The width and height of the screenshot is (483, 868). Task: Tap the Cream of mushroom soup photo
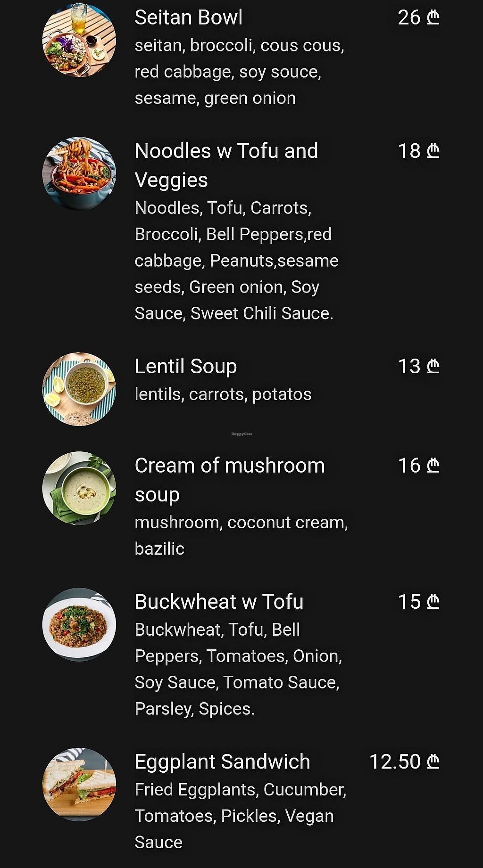coord(79,488)
